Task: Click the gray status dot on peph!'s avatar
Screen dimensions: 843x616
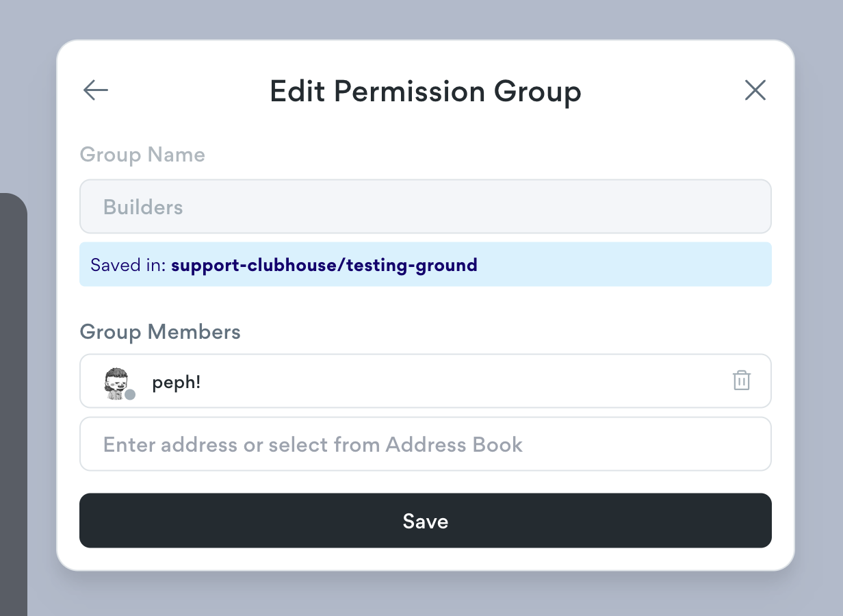Action: tap(130, 394)
